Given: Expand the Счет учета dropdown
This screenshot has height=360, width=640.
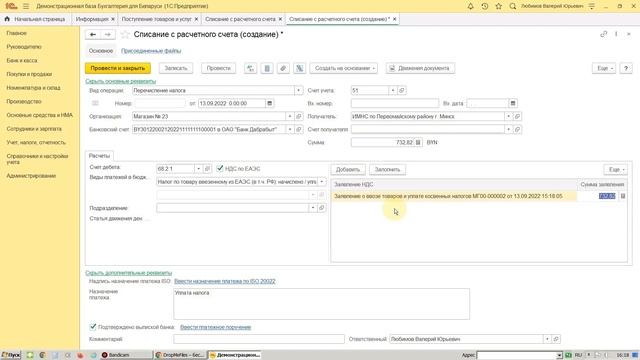Looking at the screenshot, I should (393, 90).
